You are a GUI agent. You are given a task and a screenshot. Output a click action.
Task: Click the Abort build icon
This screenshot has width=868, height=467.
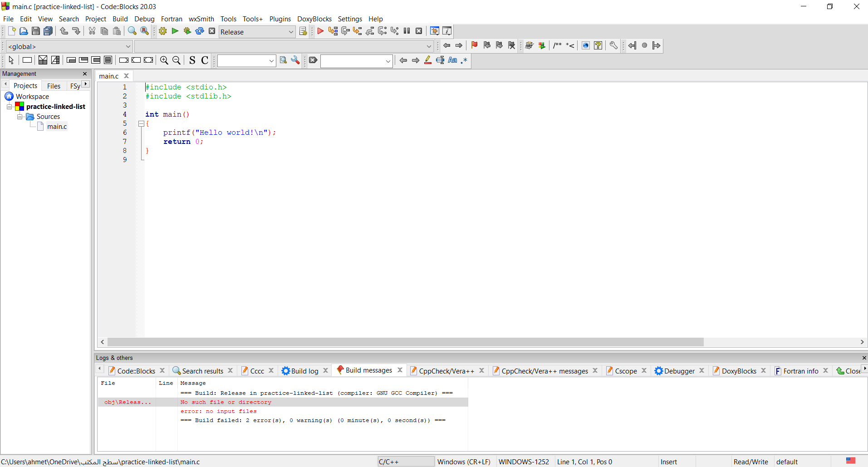click(212, 31)
